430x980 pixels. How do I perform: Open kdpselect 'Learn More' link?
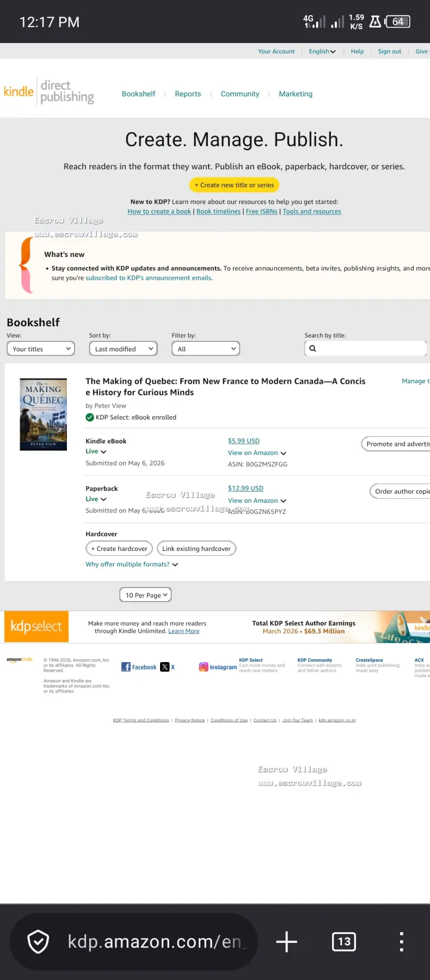tap(184, 631)
